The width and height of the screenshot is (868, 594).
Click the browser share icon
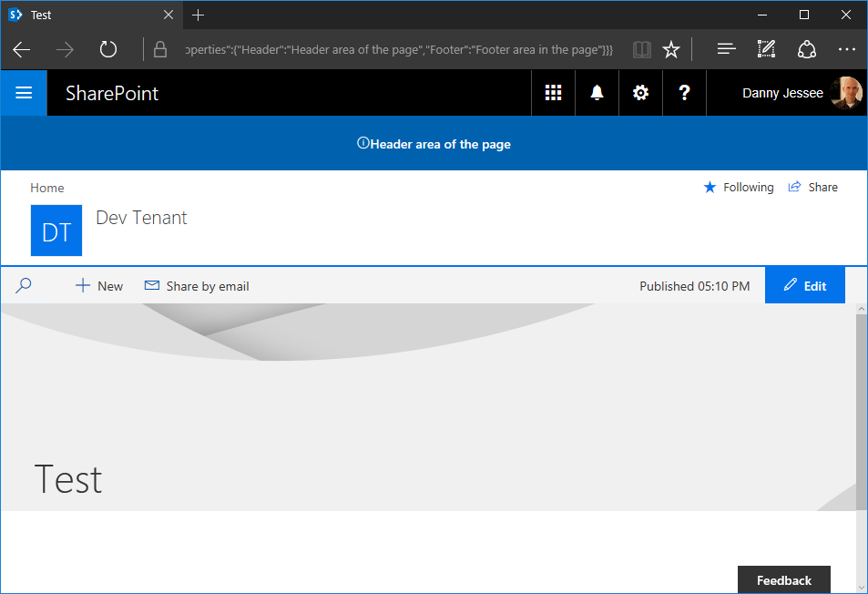(807, 50)
